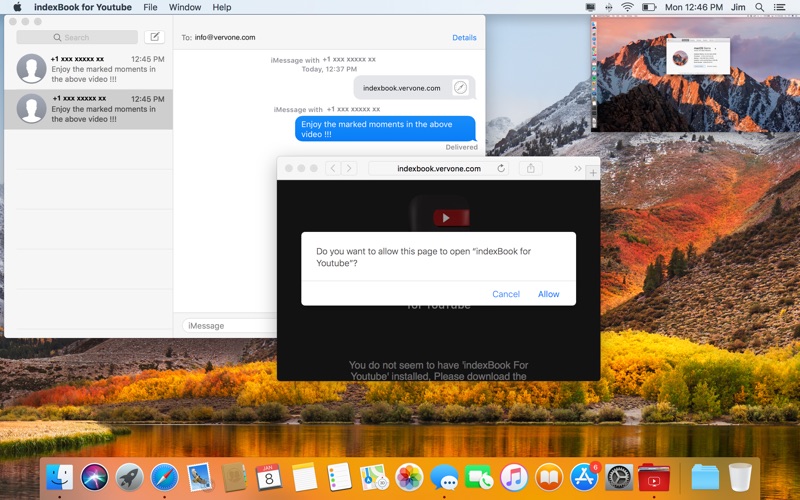Open Calendar icon showing 8 in Dock

269,478
